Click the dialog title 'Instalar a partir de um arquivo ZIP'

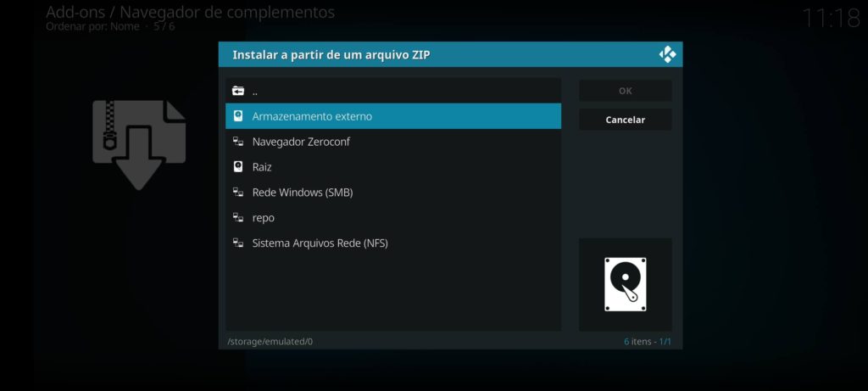click(331, 55)
